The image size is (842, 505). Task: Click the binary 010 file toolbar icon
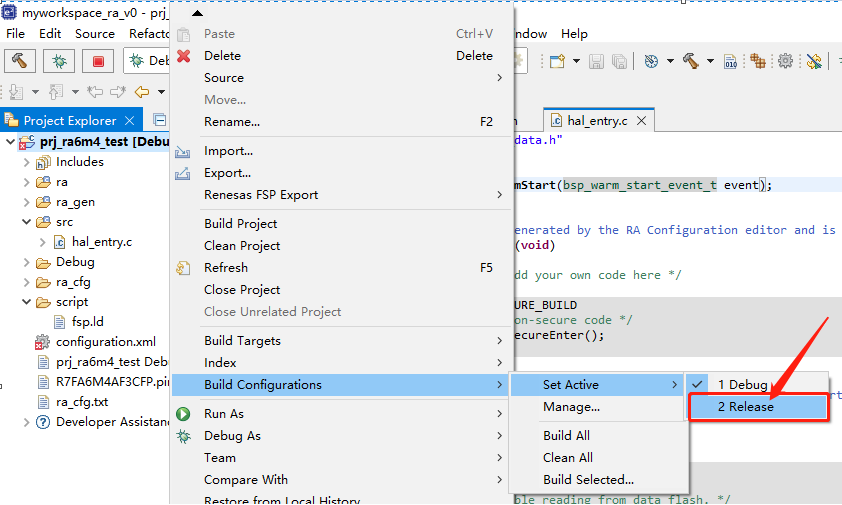(x=730, y=61)
